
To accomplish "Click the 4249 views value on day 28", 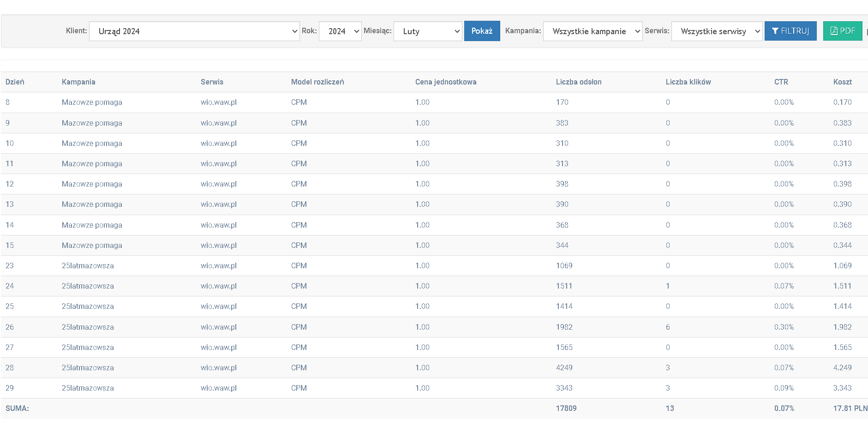I will click(x=564, y=368).
